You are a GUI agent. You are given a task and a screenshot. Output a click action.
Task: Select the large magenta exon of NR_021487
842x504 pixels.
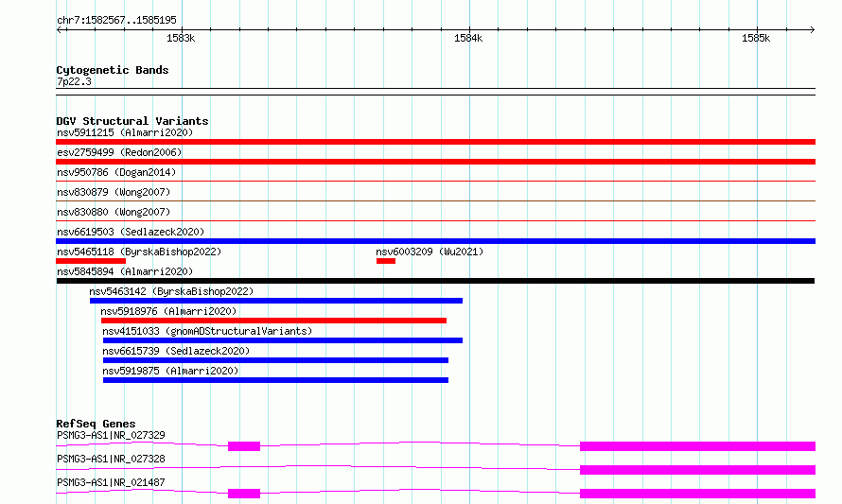tap(697, 494)
